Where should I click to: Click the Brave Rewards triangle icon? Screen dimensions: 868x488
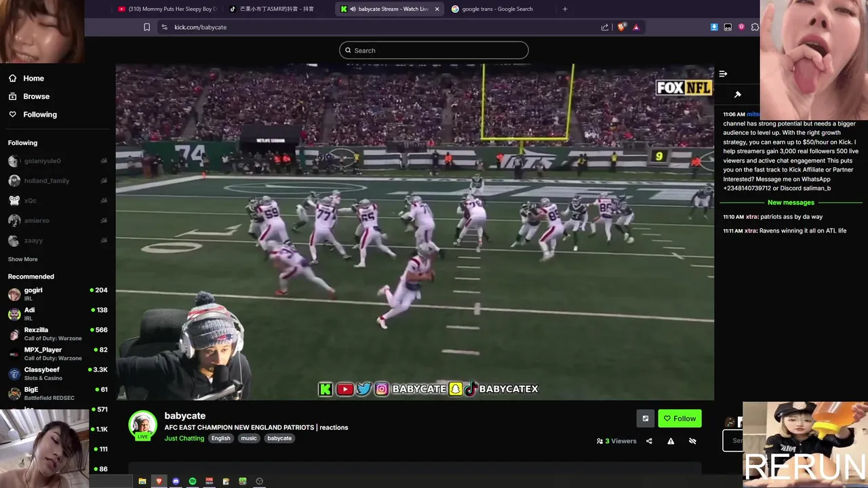click(636, 27)
